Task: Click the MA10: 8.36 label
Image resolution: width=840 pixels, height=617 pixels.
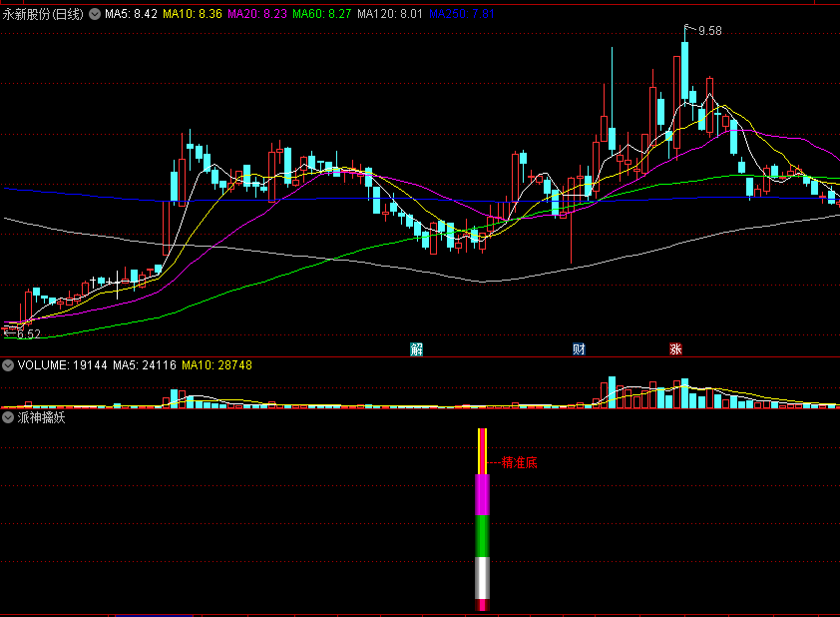Action: 193,14
